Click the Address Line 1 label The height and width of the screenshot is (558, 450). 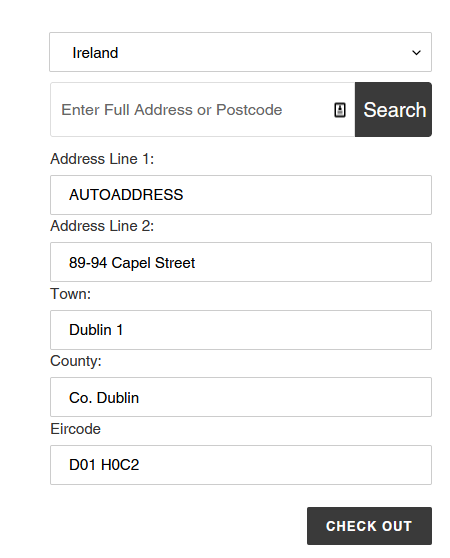(102, 159)
